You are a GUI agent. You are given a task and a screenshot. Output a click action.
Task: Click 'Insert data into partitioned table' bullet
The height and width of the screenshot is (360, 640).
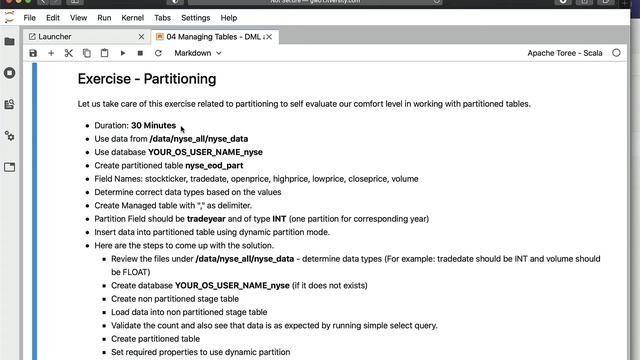(x=212, y=232)
